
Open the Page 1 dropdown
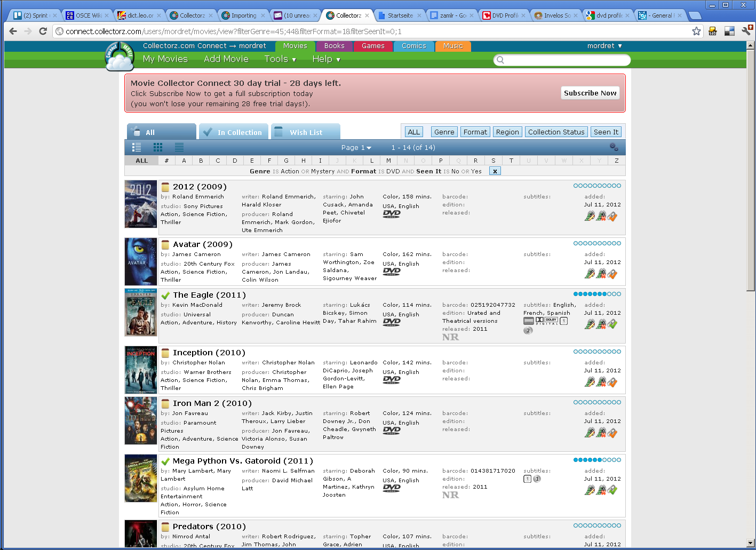pyautogui.click(x=356, y=148)
